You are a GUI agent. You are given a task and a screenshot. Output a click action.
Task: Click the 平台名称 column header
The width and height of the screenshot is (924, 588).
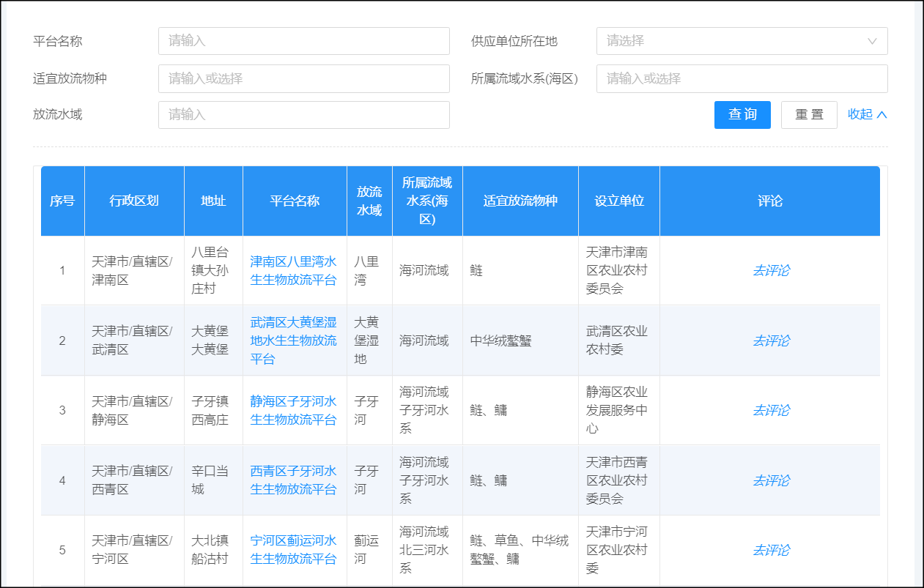(295, 201)
